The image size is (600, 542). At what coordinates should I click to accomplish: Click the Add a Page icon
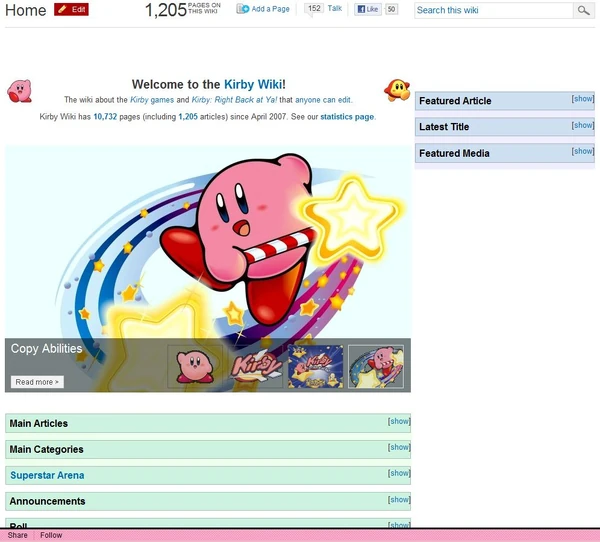tap(243, 9)
